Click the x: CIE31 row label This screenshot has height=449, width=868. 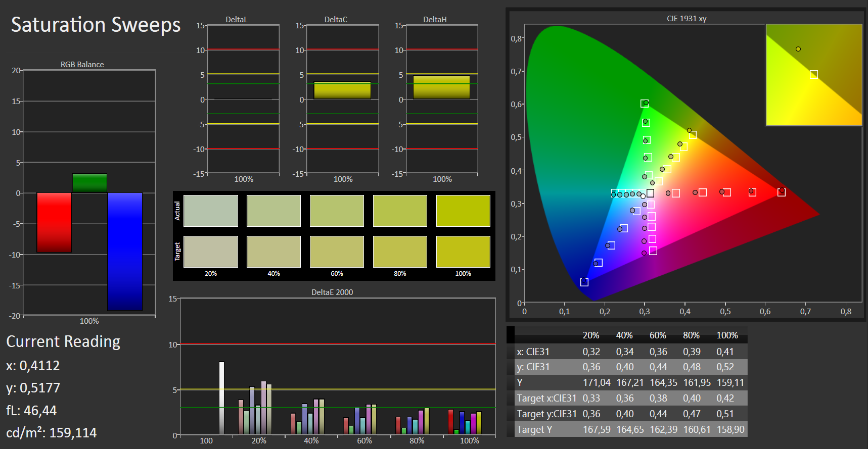(533, 352)
